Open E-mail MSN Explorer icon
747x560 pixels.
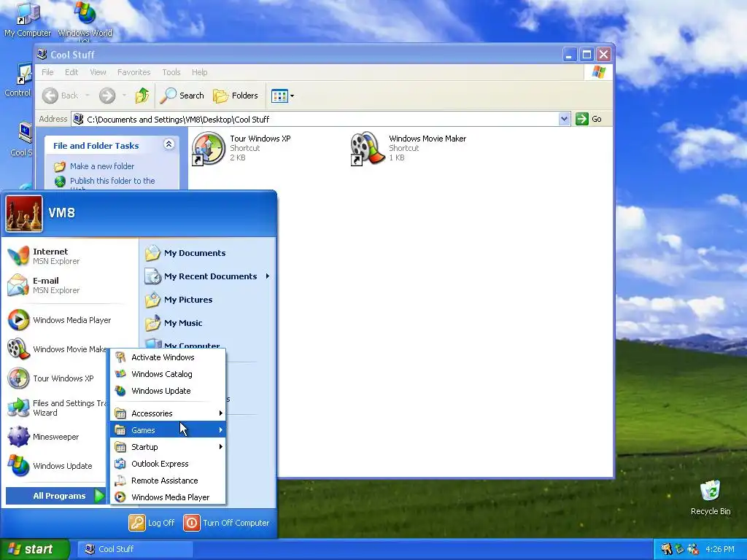click(x=18, y=285)
